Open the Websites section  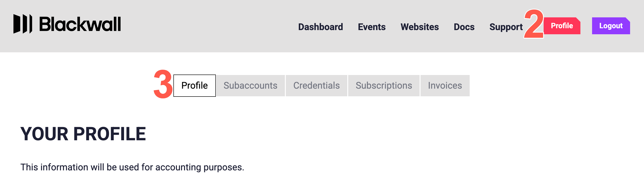point(420,27)
